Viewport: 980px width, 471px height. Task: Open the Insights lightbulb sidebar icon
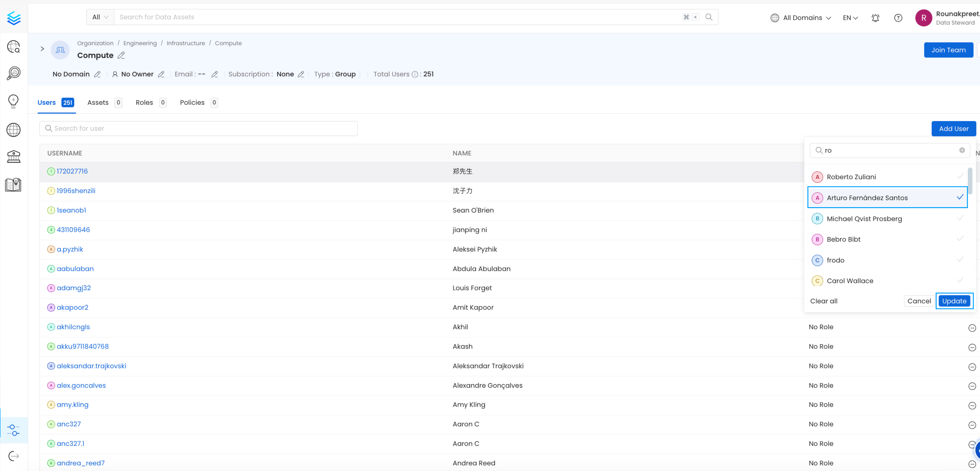tap(13, 101)
